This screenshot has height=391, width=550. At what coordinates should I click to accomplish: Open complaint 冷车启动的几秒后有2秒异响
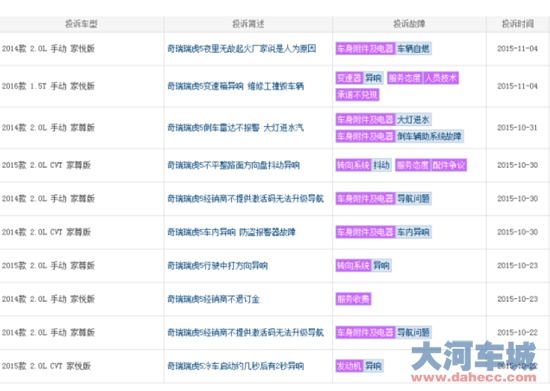coord(235,366)
